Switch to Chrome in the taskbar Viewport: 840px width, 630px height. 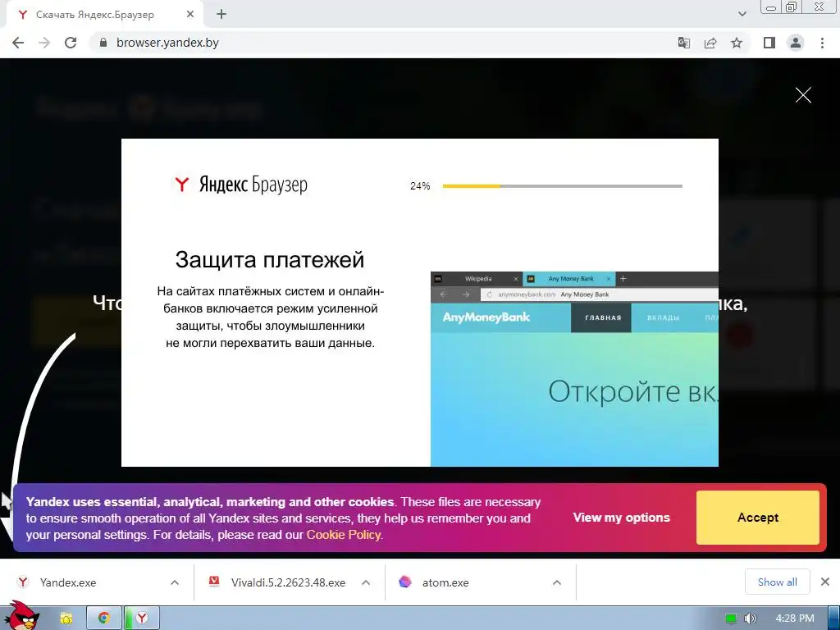coord(104,619)
